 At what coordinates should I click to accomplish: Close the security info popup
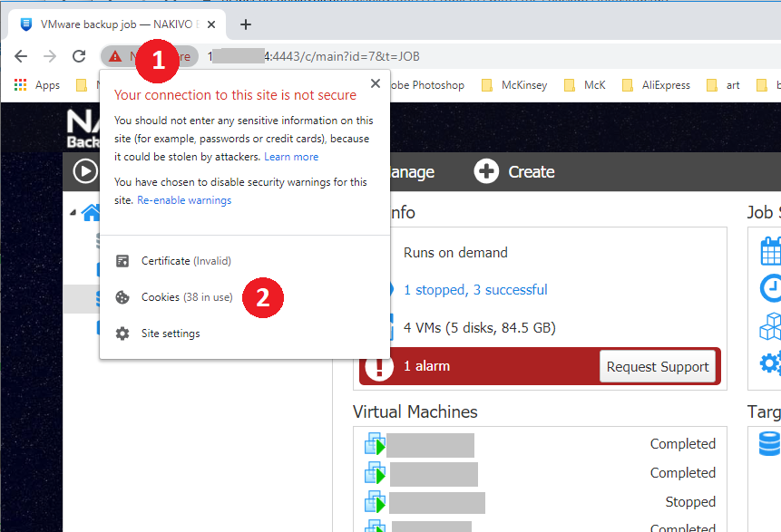(376, 83)
